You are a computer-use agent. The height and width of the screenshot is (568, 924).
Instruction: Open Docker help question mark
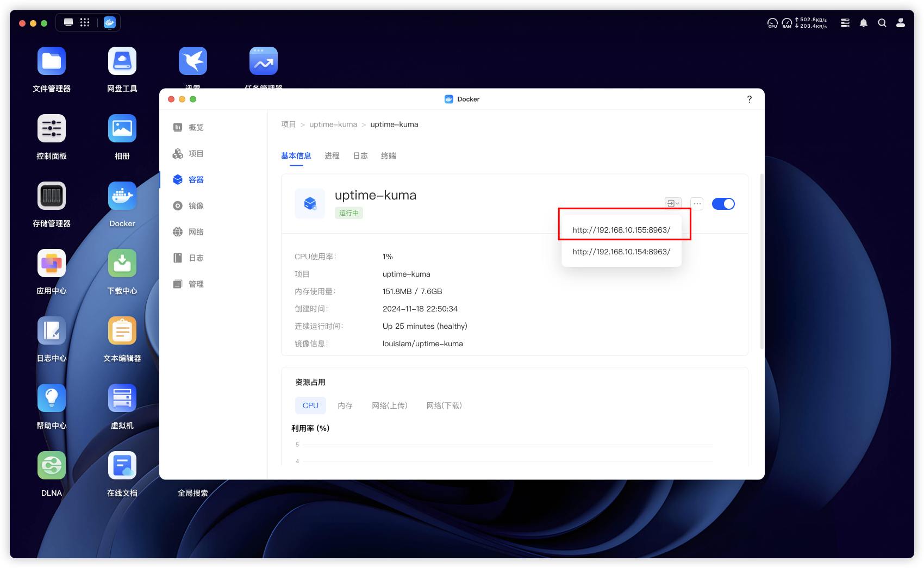(x=750, y=99)
